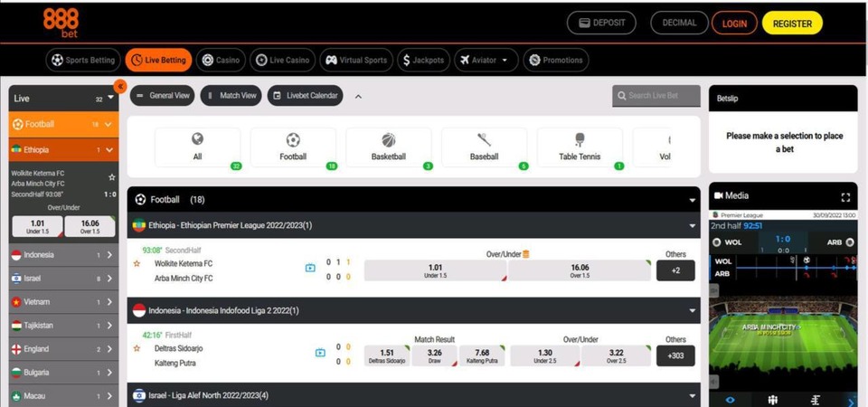868x407 pixels.
Task: Collapse Indonesia Indofood Liga 2 section
Action: (x=413, y=310)
